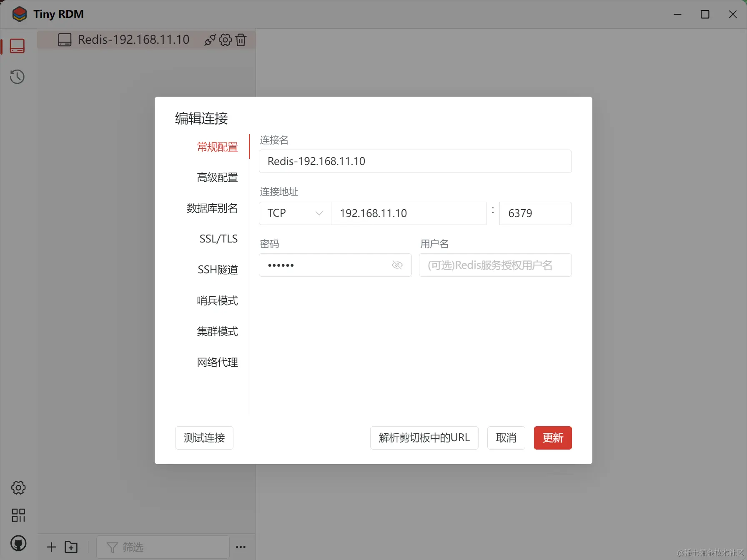
Task: Open the history log icon in sidebar
Action: [17, 77]
